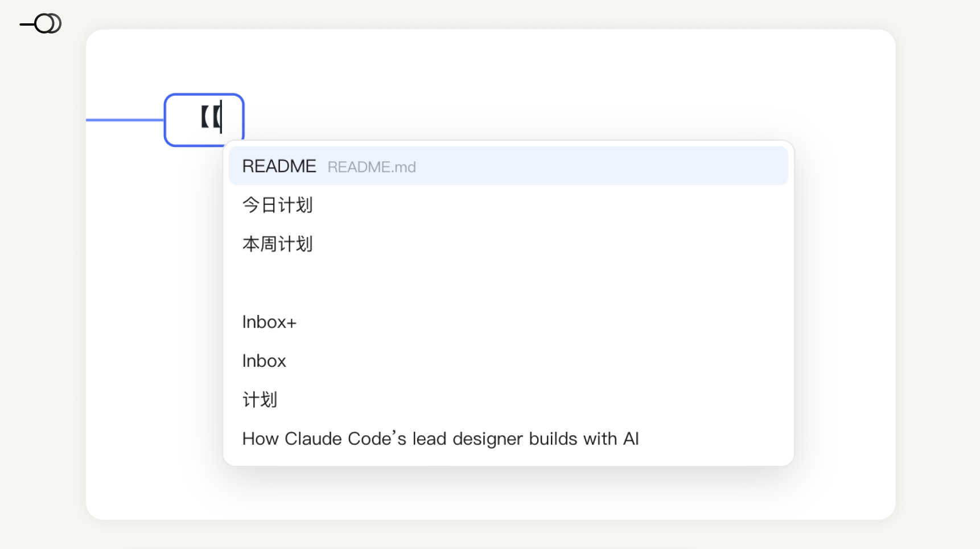The width and height of the screenshot is (980, 549).
Task: Dismiss popup by clicking white canvas below list
Action: (491, 493)
